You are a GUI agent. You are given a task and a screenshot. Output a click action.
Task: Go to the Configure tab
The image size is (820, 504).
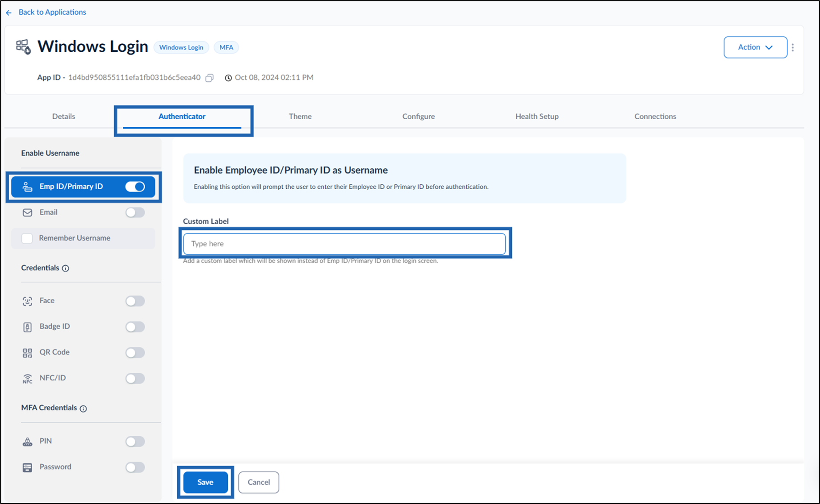(x=418, y=117)
